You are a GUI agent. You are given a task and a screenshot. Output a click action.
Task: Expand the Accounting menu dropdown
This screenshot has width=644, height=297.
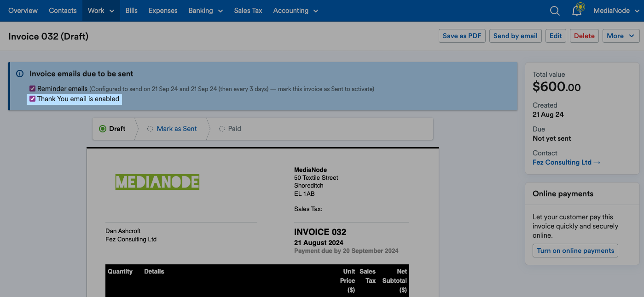tap(296, 11)
